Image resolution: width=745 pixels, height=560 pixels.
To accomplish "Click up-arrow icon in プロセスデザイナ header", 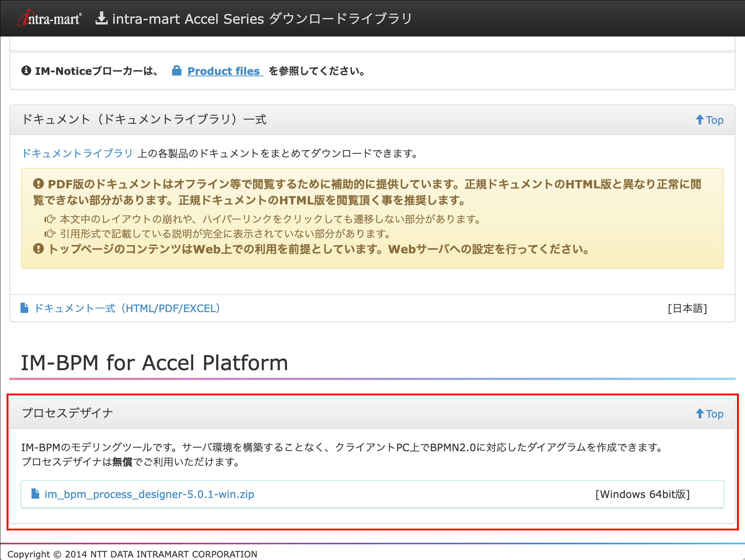I will click(x=700, y=413).
